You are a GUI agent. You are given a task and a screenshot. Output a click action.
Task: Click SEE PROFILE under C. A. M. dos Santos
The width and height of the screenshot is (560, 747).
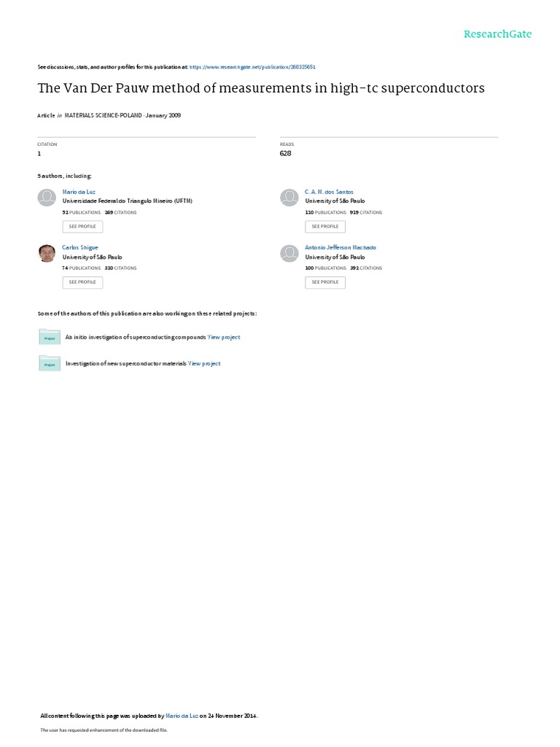click(325, 226)
